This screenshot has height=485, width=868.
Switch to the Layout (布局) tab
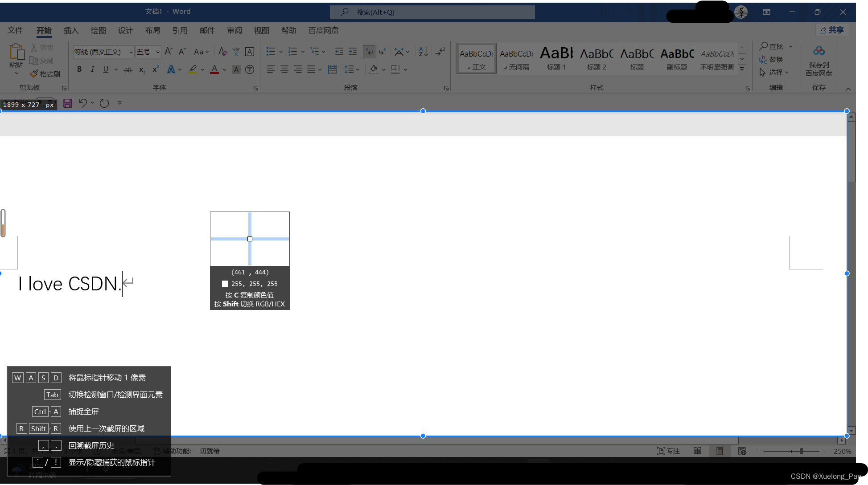click(x=152, y=30)
